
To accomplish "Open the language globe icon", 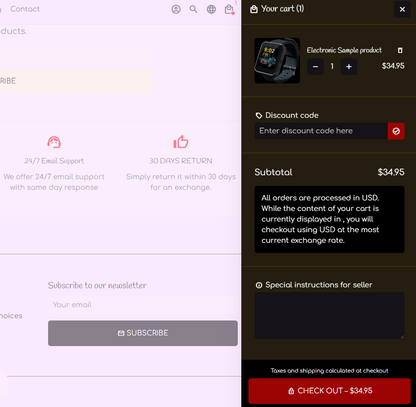I will [211, 9].
